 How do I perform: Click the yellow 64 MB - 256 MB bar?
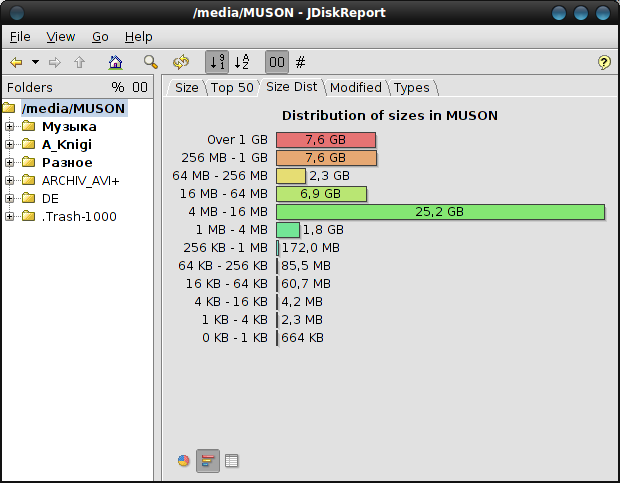(x=291, y=176)
